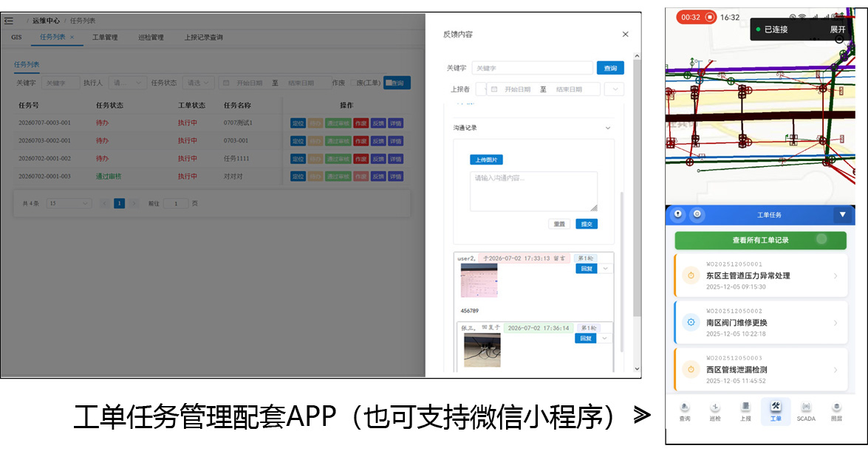The image size is (868, 454).
Task: Open work order 东区主管道压力异常处理
Action: point(761,275)
